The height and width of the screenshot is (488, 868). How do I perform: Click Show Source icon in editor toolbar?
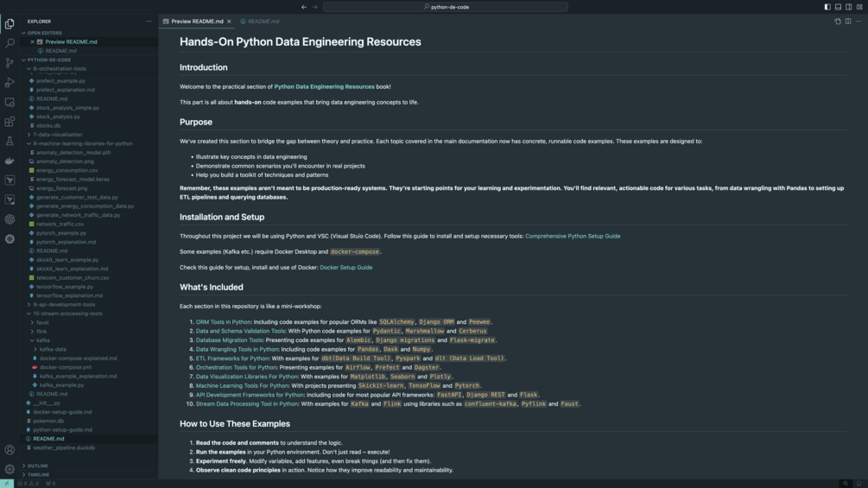(x=838, y=22)
